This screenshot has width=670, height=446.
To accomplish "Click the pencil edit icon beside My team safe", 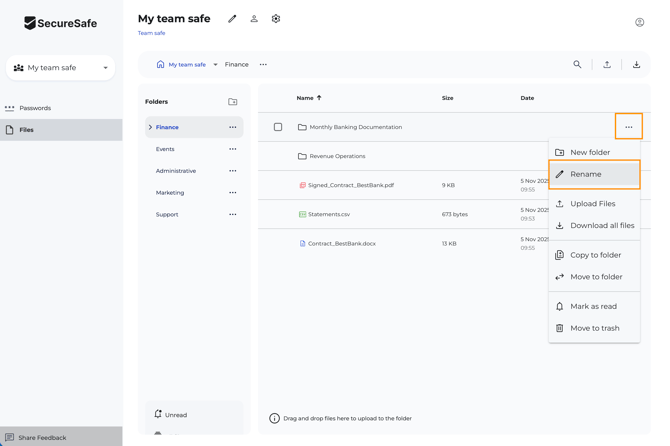I will [232, 19].
